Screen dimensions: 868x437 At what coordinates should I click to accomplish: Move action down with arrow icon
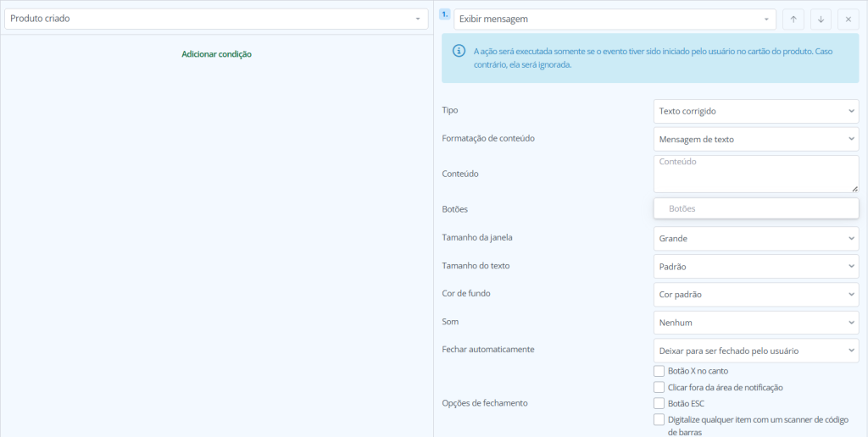coord(821,19)
